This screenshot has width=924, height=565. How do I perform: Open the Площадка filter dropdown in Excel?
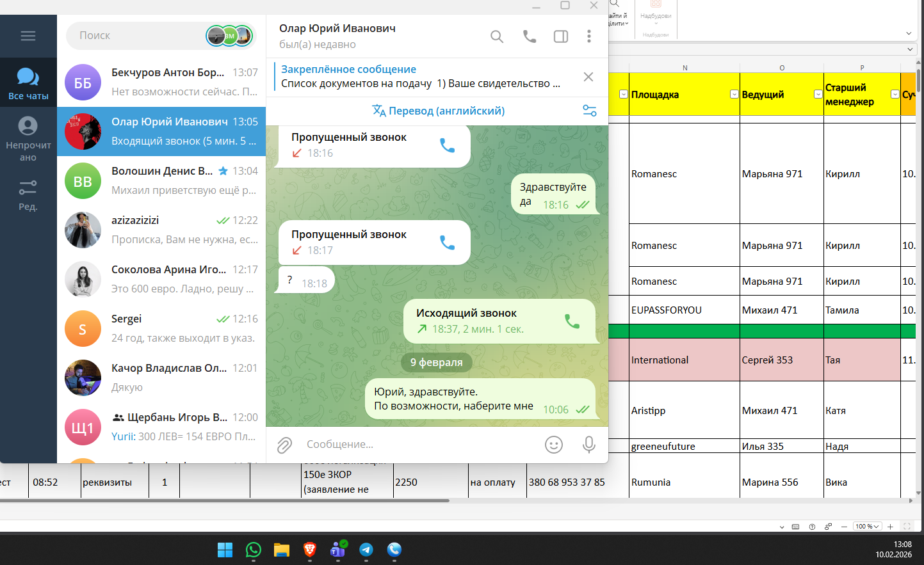pyautogui.click(x=734, y=94)
